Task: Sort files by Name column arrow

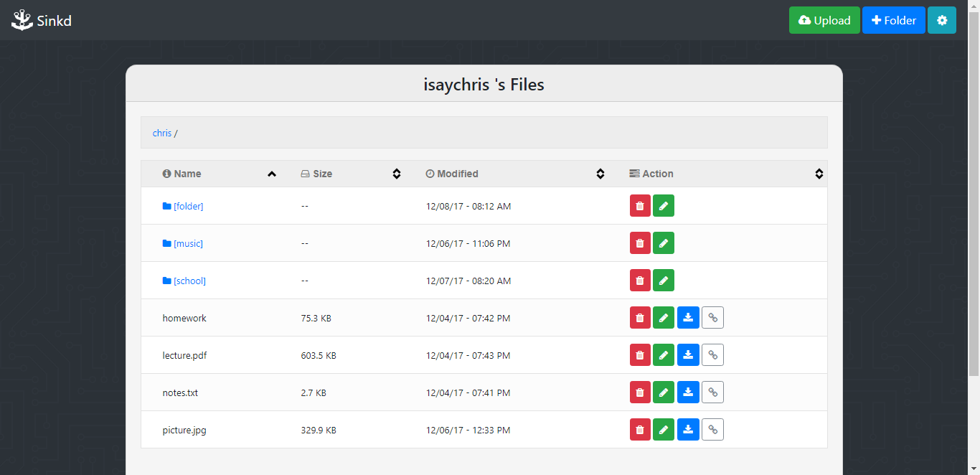Action: (x=272, y=174)
